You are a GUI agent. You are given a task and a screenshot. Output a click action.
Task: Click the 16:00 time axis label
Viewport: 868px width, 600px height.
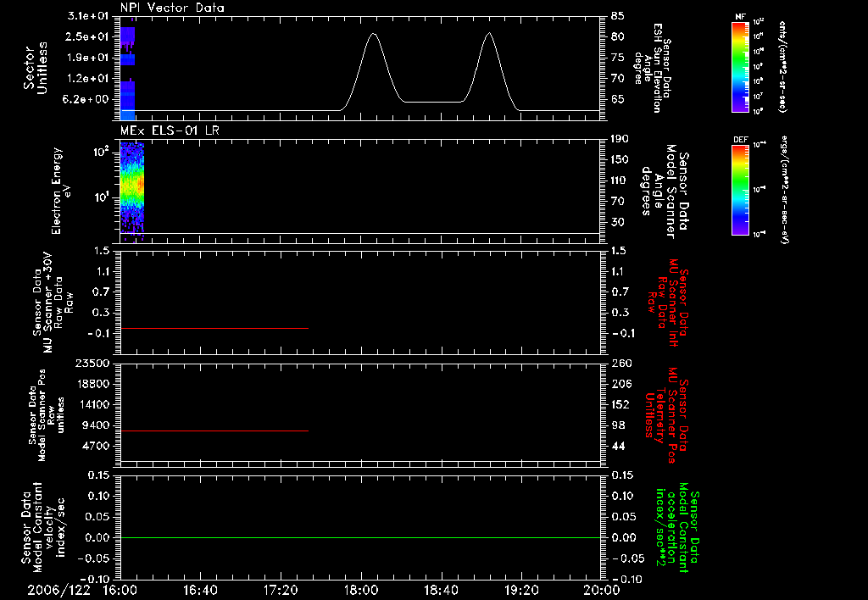[120, 590]
